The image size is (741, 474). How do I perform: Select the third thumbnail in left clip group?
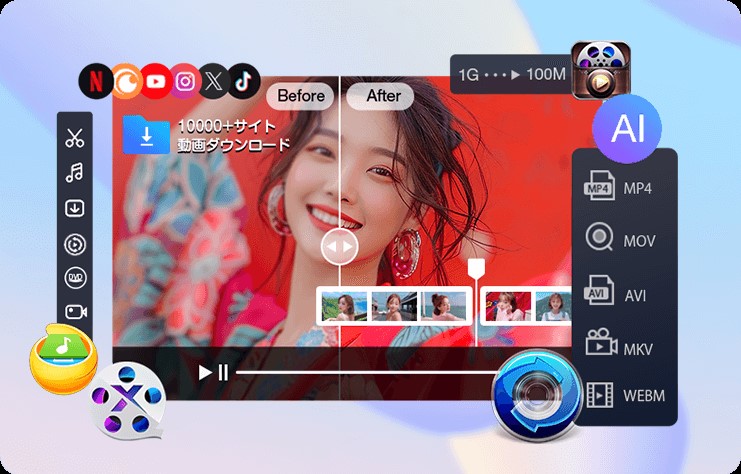[x=444, y=306]
